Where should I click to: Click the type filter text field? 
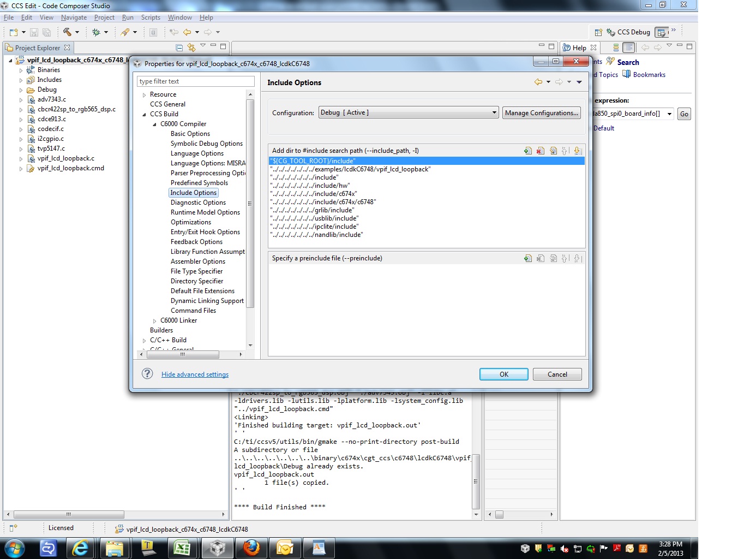click(196, 81)
